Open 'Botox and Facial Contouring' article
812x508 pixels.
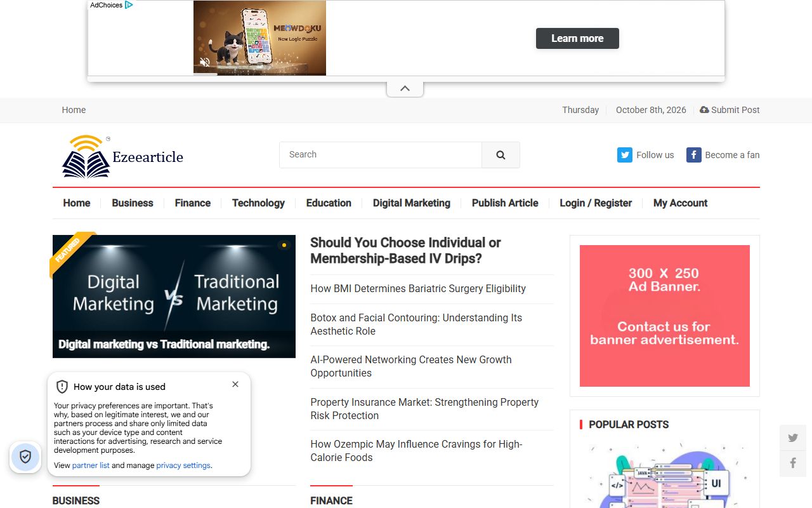click(x=416, y=324)
